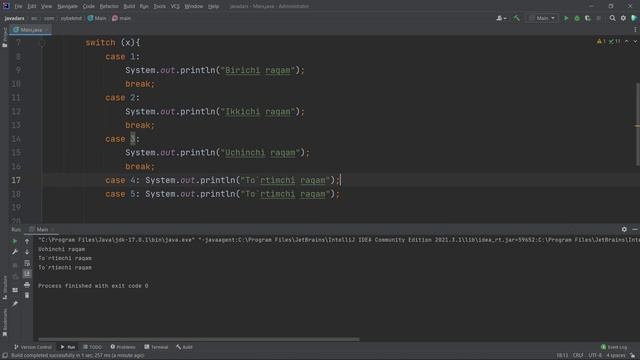640x360 pixels.
Task: Click the UTF-8 encoding selector
Action: (x=595, y=356)
